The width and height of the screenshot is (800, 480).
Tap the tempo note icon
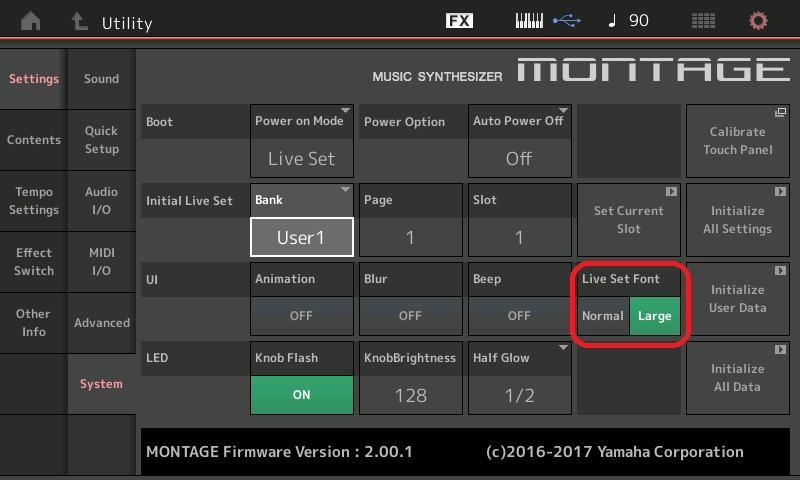tap(612, 21)
